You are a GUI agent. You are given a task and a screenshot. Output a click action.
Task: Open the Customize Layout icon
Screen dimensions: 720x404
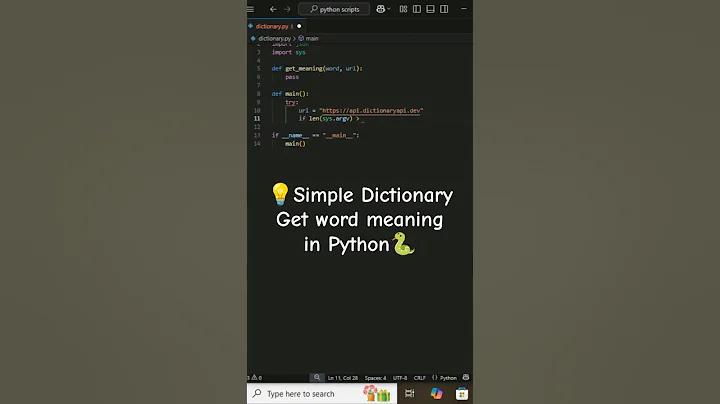[403, 9]
